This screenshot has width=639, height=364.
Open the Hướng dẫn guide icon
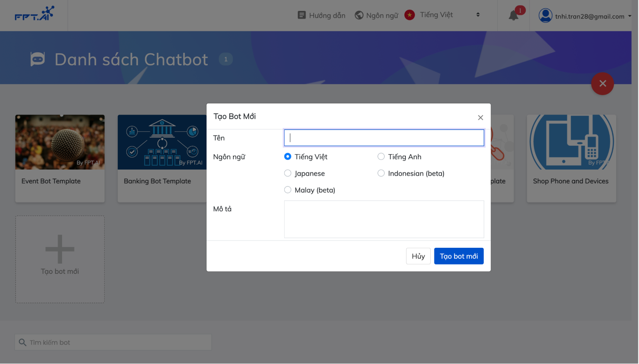301,15
